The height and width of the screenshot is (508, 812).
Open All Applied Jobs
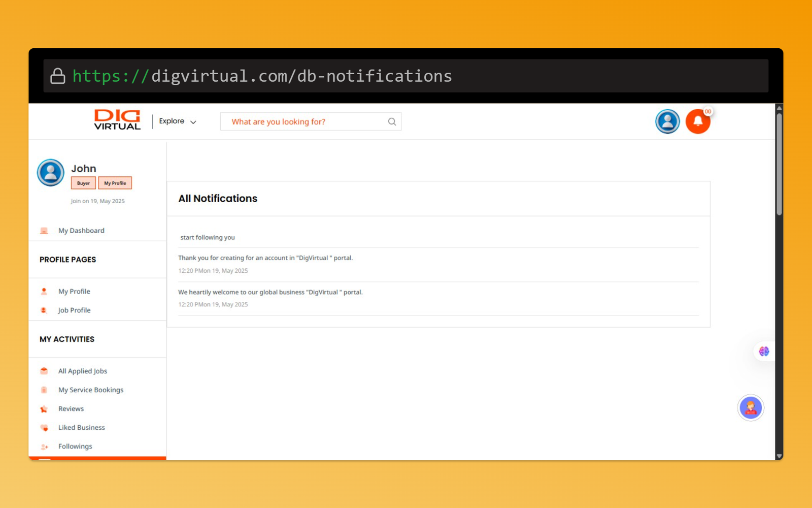tap(83, 371)
